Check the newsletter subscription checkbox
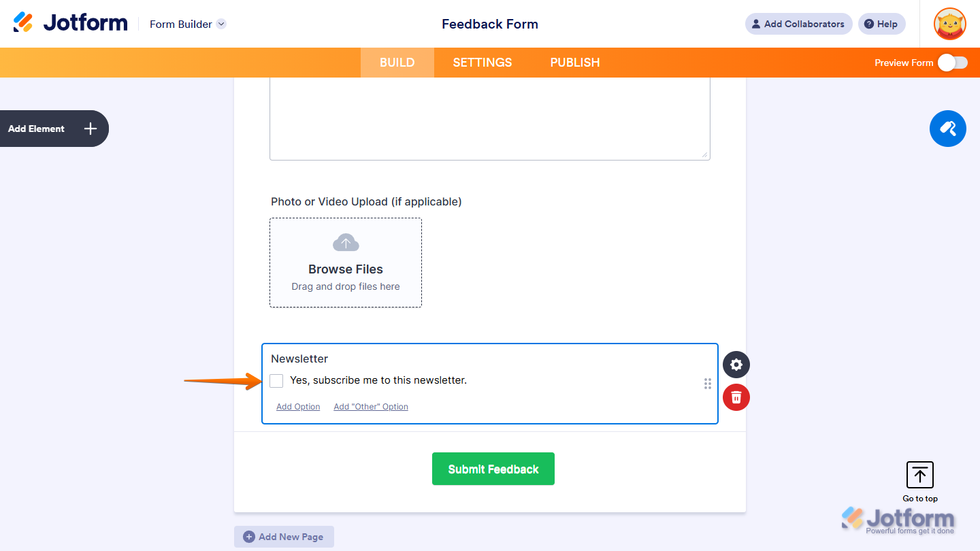 pyautogui.click(x=276, y=380)
